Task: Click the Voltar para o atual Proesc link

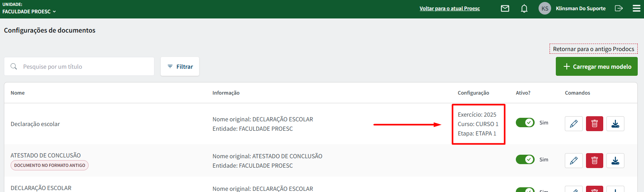Action: pos(450,8)
